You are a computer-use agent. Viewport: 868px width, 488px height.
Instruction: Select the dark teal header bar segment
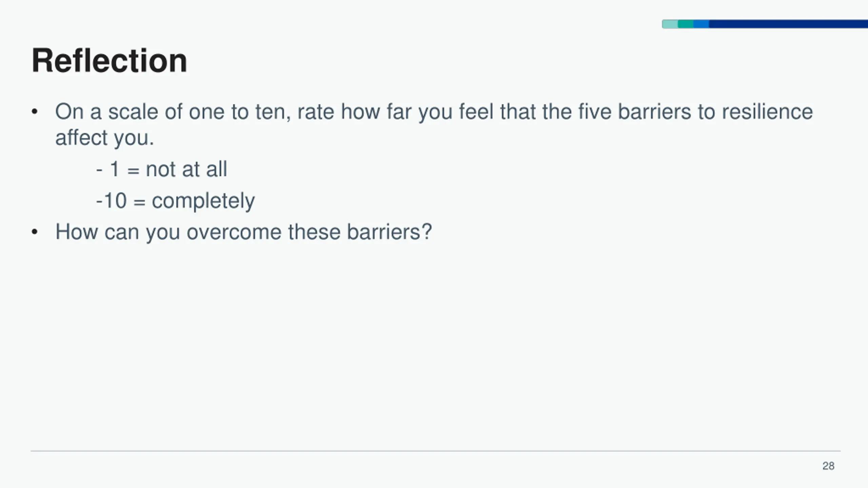click(x=686, y=24)
